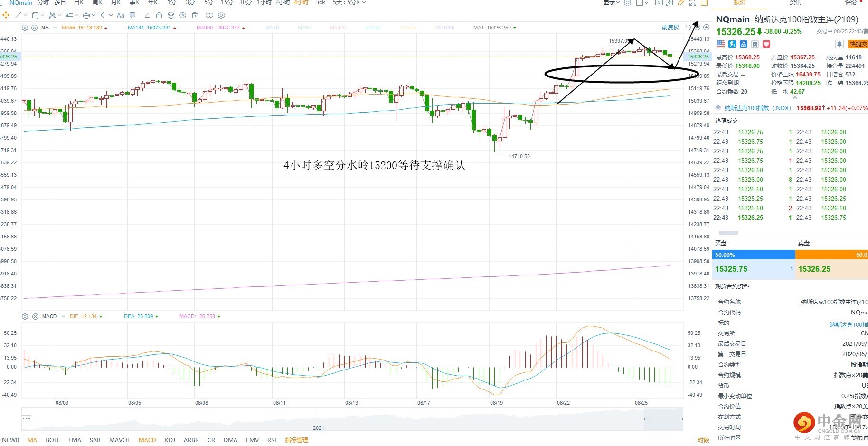Click the ellipsis button on the timeline navigator
This screenshot has height=446, width=868.
click(x=27, y=418)
